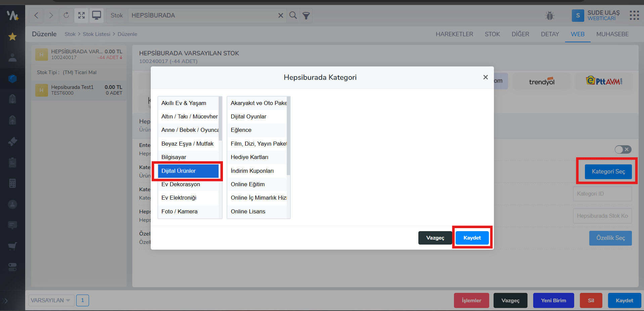The height and width of the screenshot is (311, 644).
Task: Click Vazgeç in the category dialog
Action: pos(435,238)
